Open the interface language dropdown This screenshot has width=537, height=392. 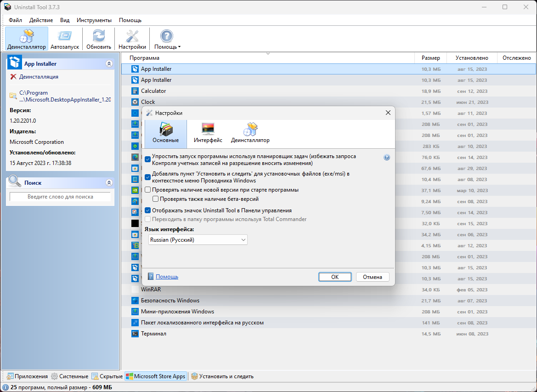(198, 240)
